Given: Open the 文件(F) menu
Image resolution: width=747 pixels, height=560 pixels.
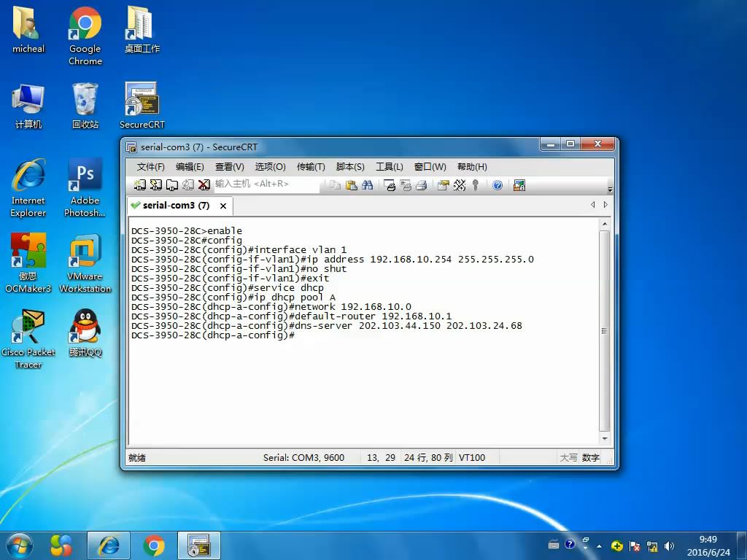Looking at the screenshot, I should pyautogui.click(x=150, y=167).
